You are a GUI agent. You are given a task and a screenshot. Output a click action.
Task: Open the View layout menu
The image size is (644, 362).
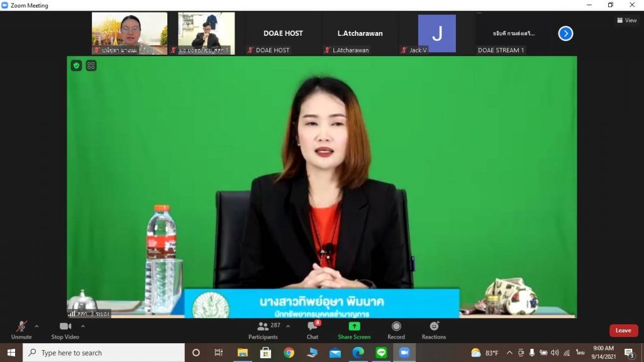pos(627,20)
